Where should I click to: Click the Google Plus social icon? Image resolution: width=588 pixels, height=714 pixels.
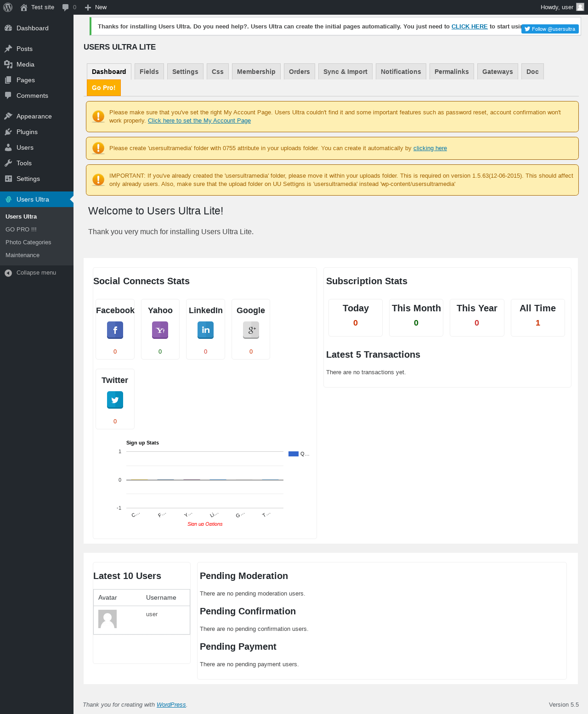coord(251,330)
